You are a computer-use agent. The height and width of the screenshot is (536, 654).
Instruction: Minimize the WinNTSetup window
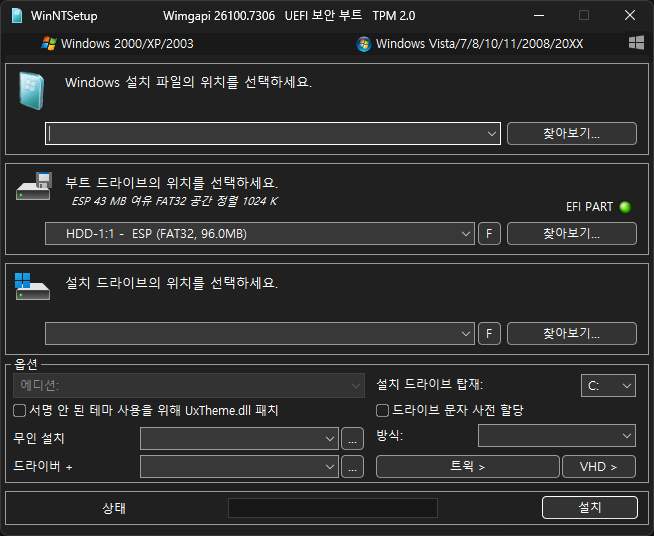[x=539, y=16]
